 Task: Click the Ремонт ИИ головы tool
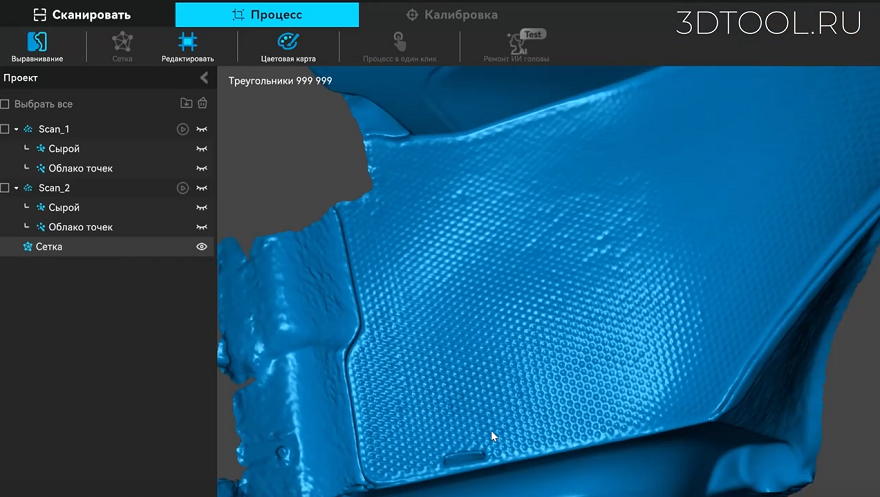[x=516, y=47]
